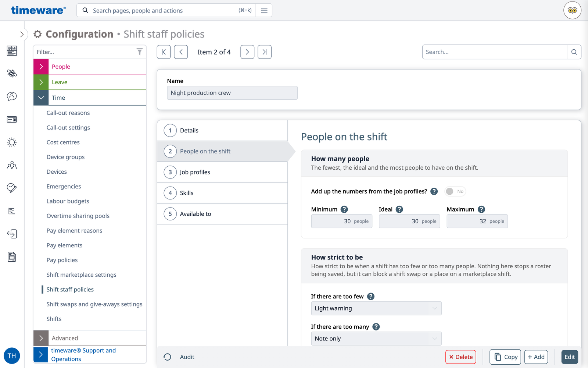
Task: Expand the Advanced section
Action: coord(41,338)
